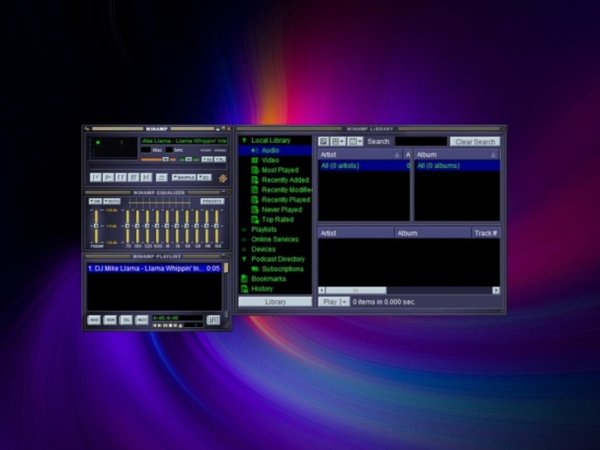Click the Next track button in Winamp
Viewport: 600px width, 450px height.
tap(146, 178)
